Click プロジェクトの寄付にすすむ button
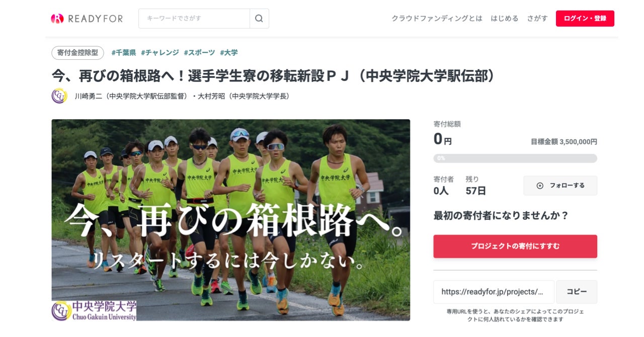Image resolution: width=644 pixels, height=337 pixels. click(x=515, y=246)
